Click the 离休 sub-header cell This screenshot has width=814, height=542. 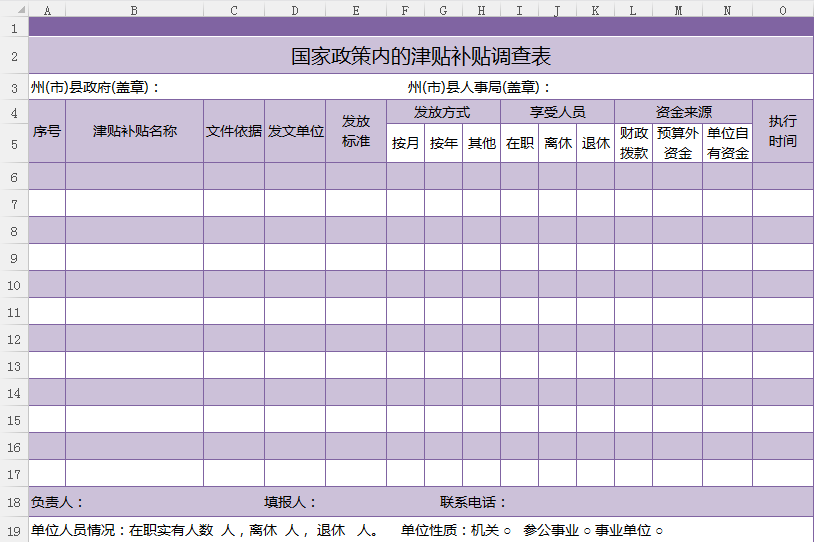click(557, 143)
